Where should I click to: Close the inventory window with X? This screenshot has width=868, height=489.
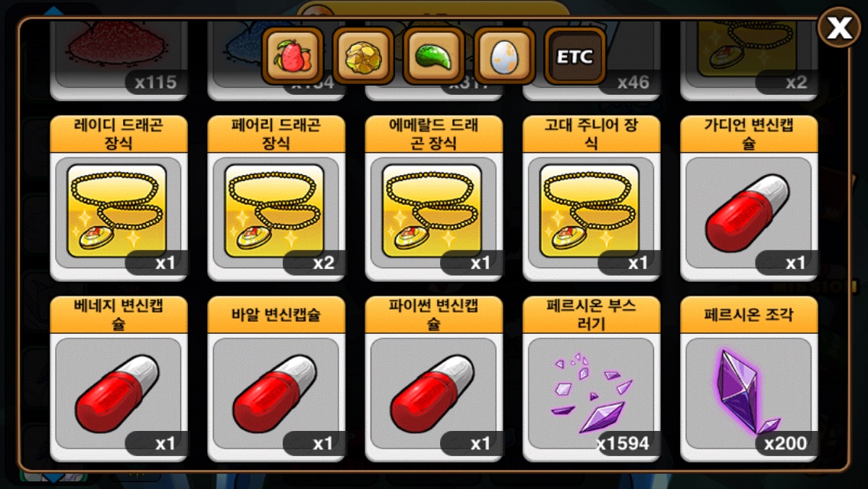(839, 28)
